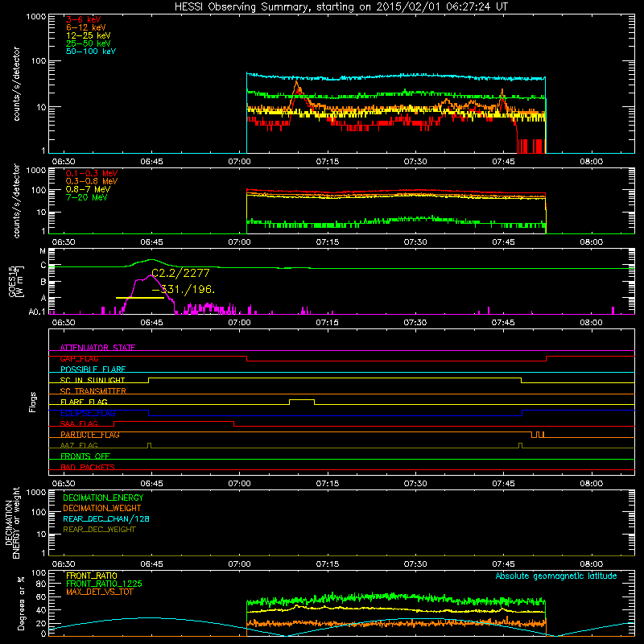Click the REAR_DEC_CHAN/128 legend label
Screen dimensions: 644x644
pyautogui.click(x=106, y=518)
